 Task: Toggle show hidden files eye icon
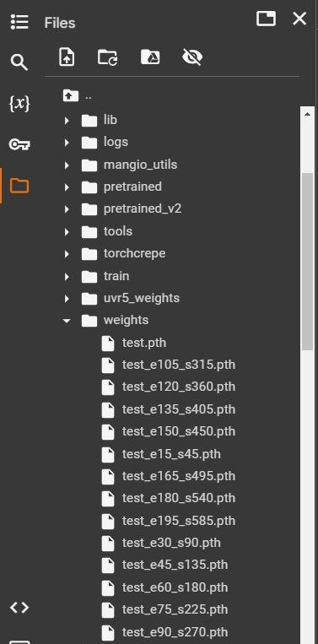(x=192, y=57)
